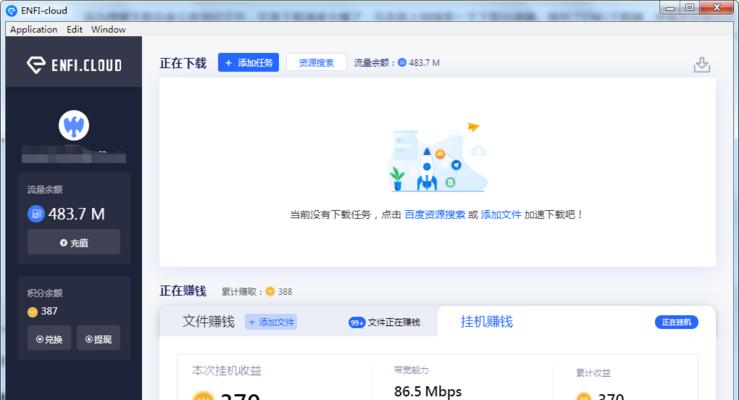Click the 99+ files earning badge
Viewport: 739px width, 400px height.
(x=357, y=322)
